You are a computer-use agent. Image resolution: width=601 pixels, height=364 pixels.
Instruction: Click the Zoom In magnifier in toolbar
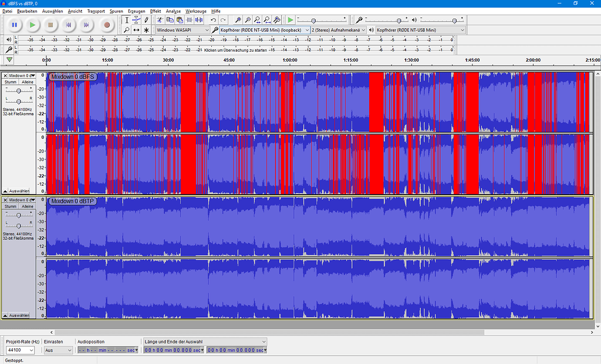238,20
